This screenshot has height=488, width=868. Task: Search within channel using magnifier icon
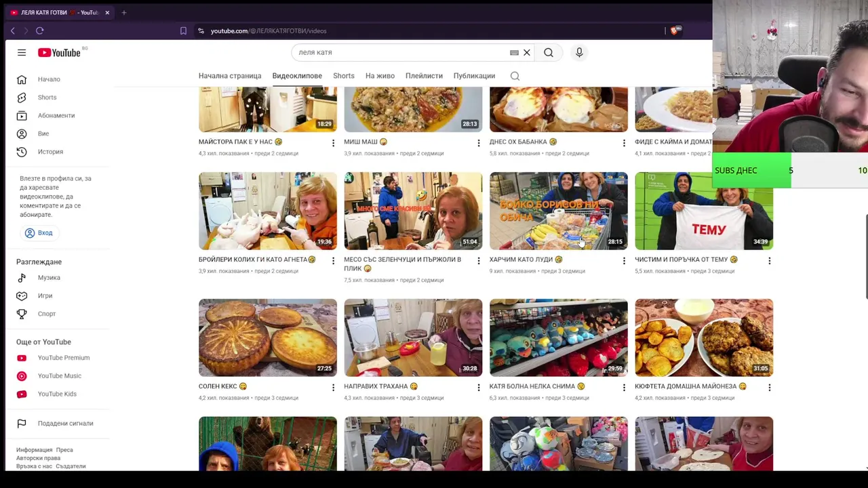click(x=515, y=76)
